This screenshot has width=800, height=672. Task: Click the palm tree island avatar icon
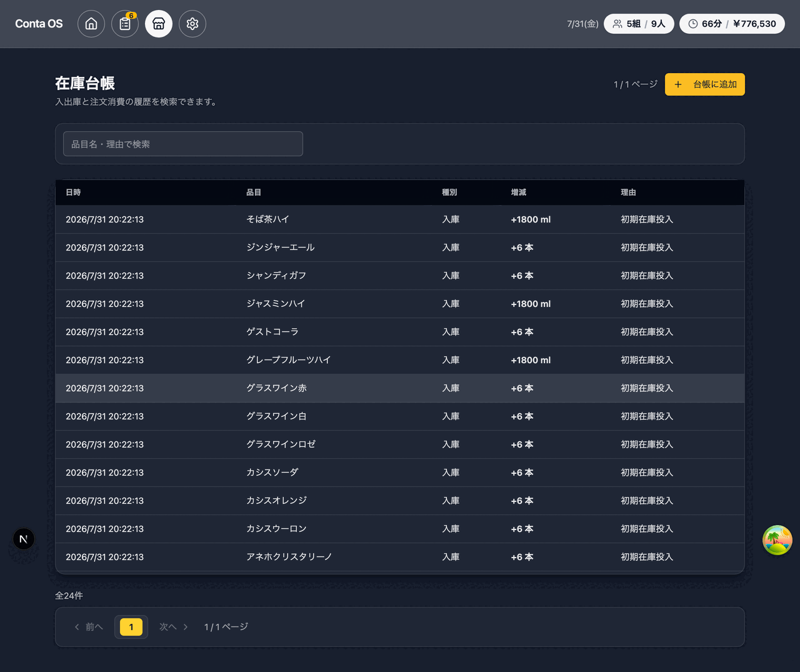[x=777, y=540]
